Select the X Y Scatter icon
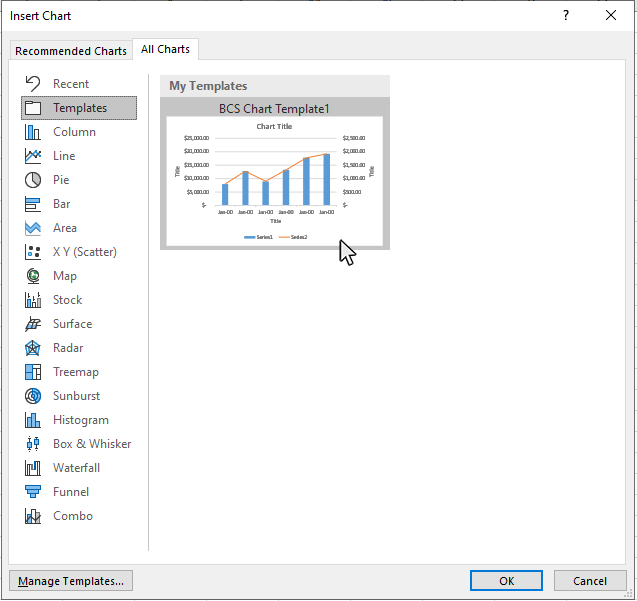Screen dimensions: 637x601 point(32,252)
